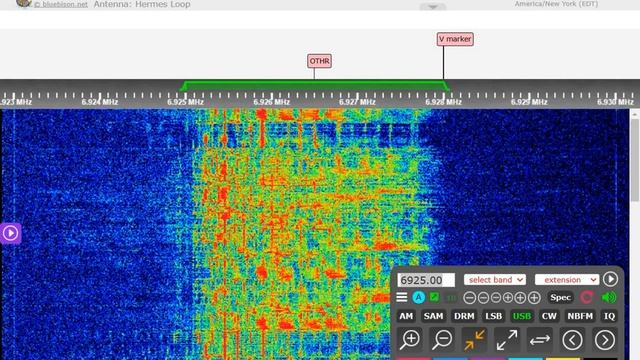The width and height of the screenshot is (640, 360).
Task: Select CW demodulation mode
Action: point(549,316)
